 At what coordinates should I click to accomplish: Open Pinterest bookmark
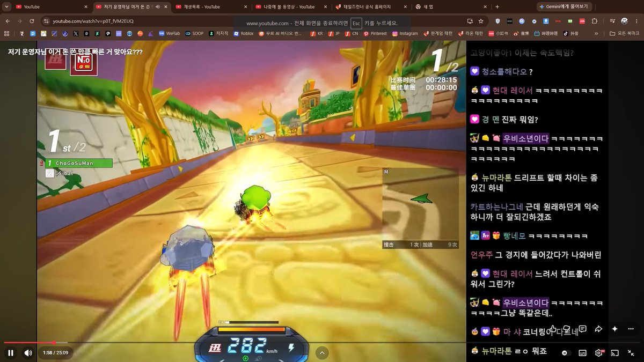pyautogui.click(x=375, y=33)
